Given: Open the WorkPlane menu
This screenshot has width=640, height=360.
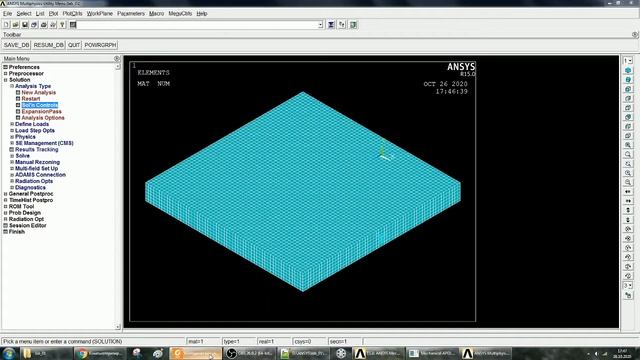Looking at the screenshot, I should pos(100,13).
